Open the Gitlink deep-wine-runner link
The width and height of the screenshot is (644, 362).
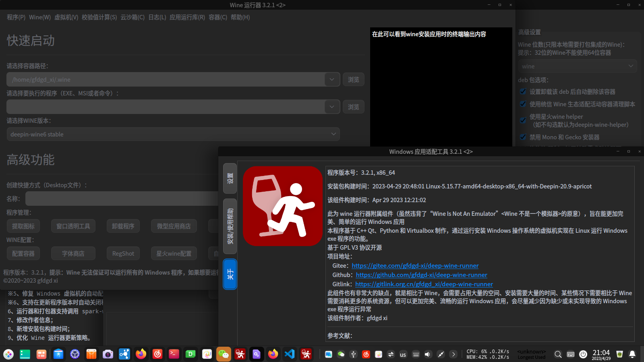click(x=424, y=284)
